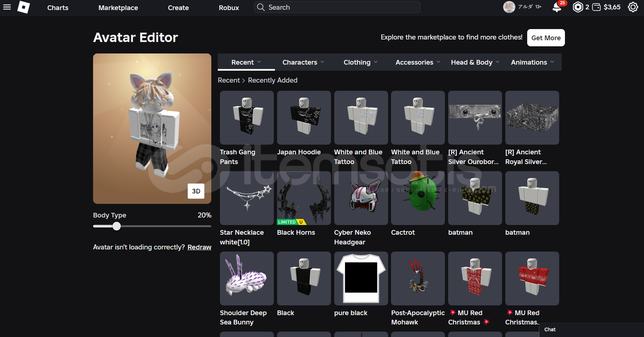Equip the Ancient Royal Silver accessory

pyautogui.click(x=532, y=118)
